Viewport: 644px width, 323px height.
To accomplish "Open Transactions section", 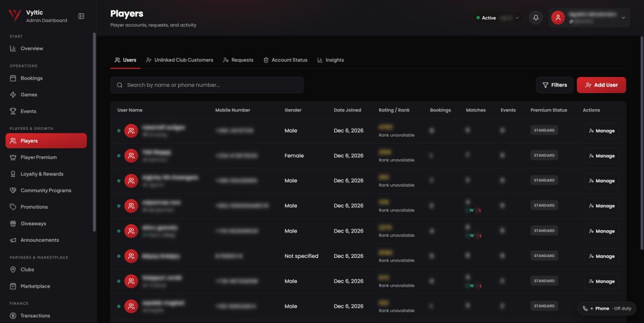I will [46, 316].
